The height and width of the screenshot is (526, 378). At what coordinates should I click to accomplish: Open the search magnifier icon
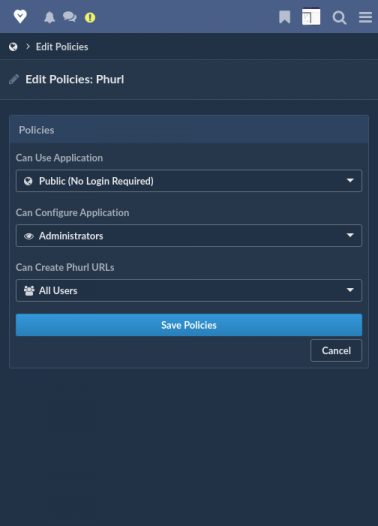pos(339,17)
